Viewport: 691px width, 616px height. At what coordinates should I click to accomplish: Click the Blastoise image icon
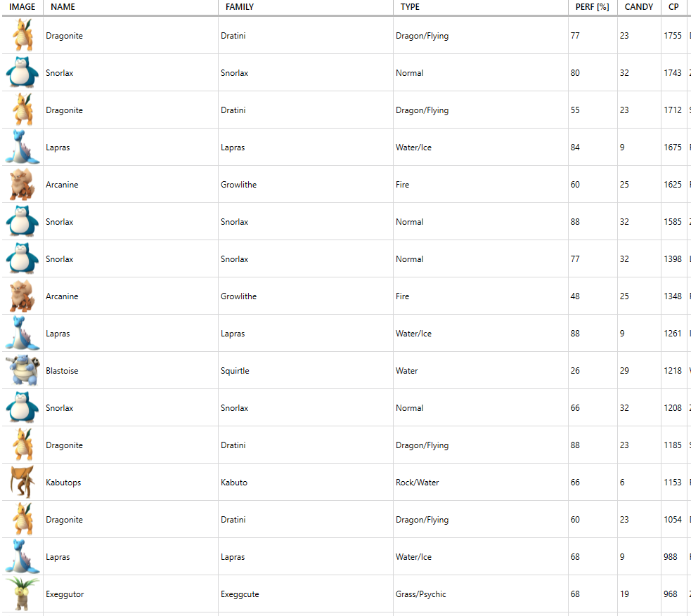(22, 371)
